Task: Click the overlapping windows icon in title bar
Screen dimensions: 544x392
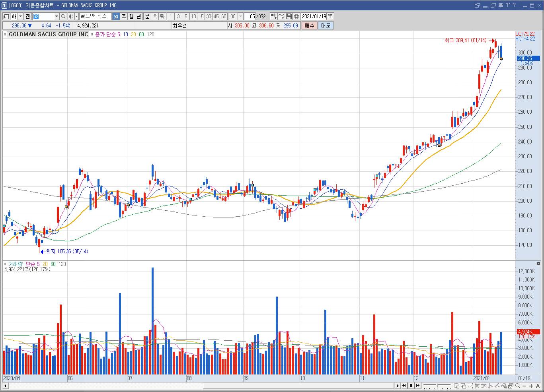Action: tap(477, 5)
